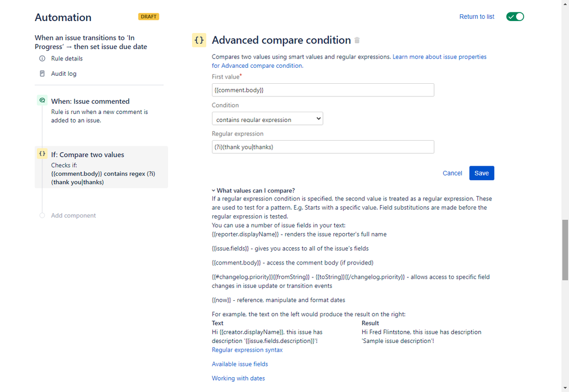Open the Return to list link
The height and width of the screenshot is (392, 569).
pos(476,17)
